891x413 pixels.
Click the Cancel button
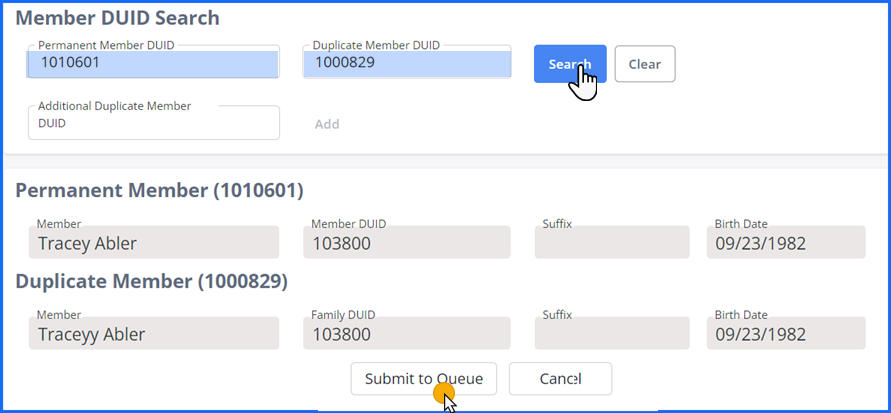pos(560,379)
